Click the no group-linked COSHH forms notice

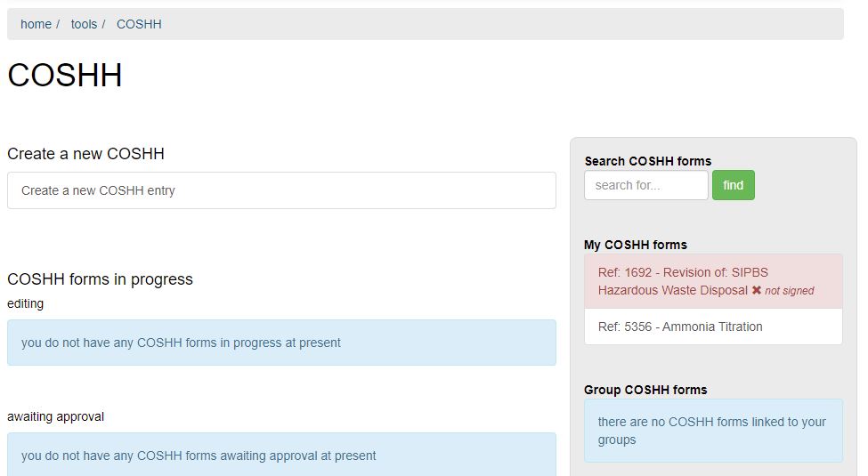(x=712, y=431)
